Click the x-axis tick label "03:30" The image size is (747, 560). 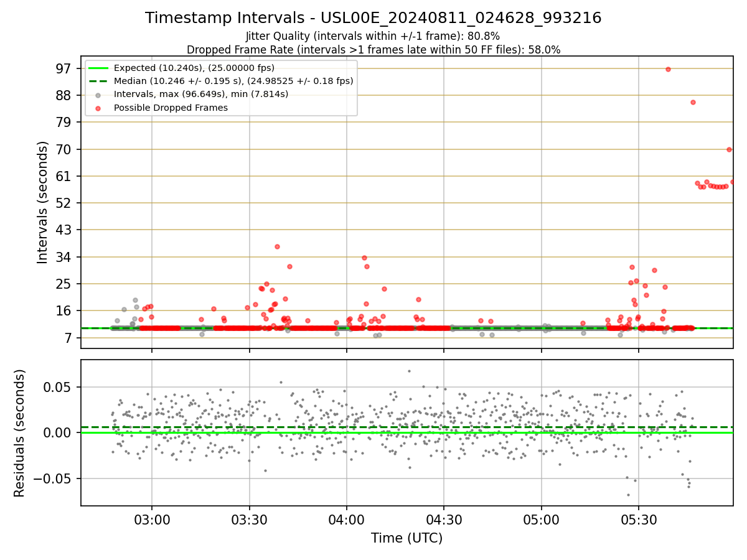coord(249,520)
